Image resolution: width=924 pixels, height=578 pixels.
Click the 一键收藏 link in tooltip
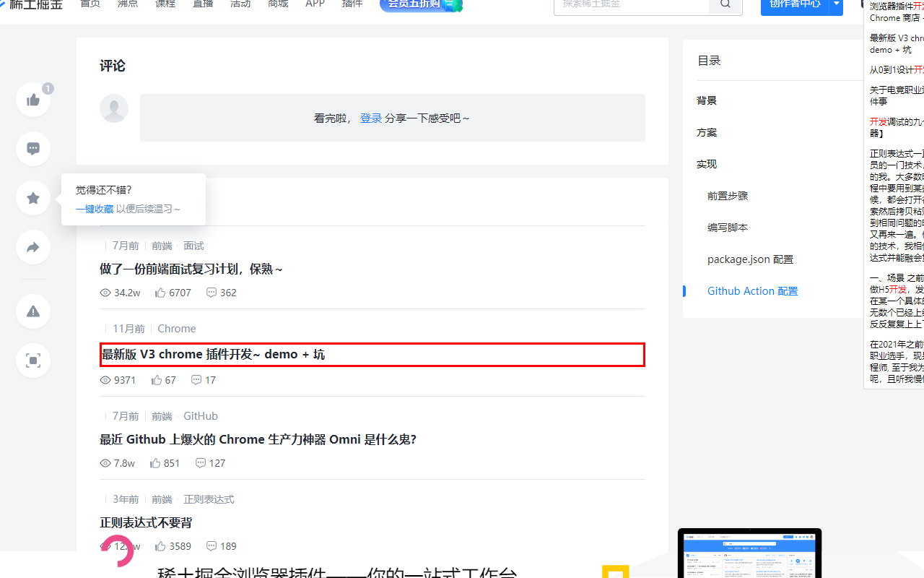click(x=95, y=209)
